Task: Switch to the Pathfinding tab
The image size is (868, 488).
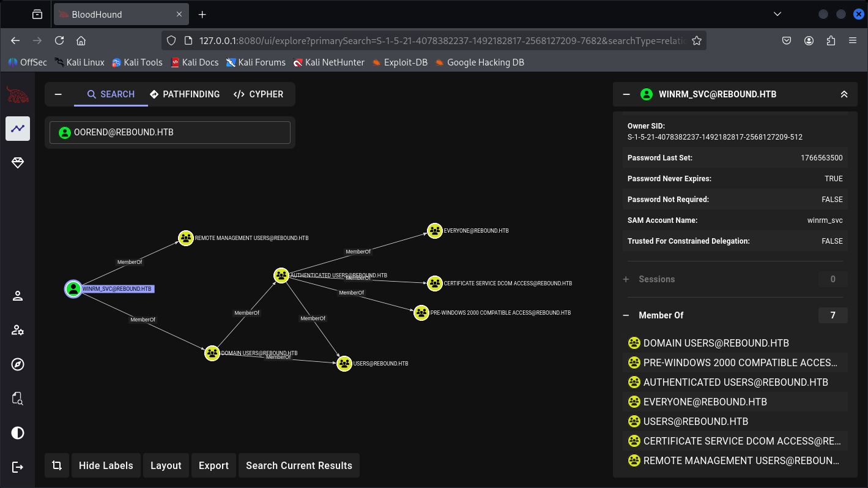Action: [x=185, y=94]
